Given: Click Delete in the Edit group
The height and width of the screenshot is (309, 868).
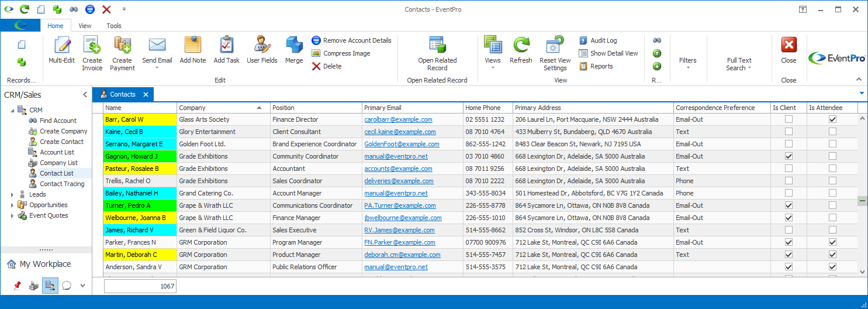Looking at the screenshot, I should pyautogui.click(x=327, y=66).
